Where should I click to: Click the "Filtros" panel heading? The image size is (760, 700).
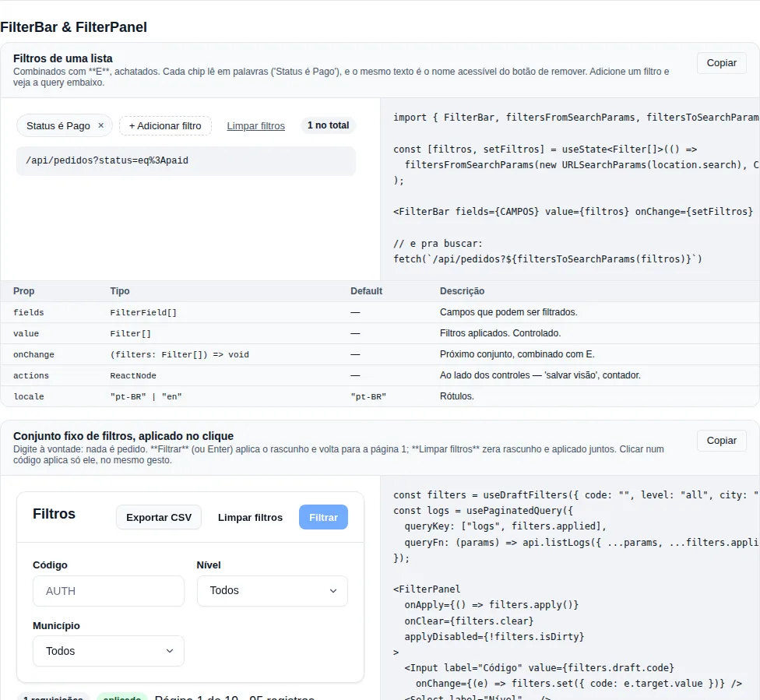55,514
